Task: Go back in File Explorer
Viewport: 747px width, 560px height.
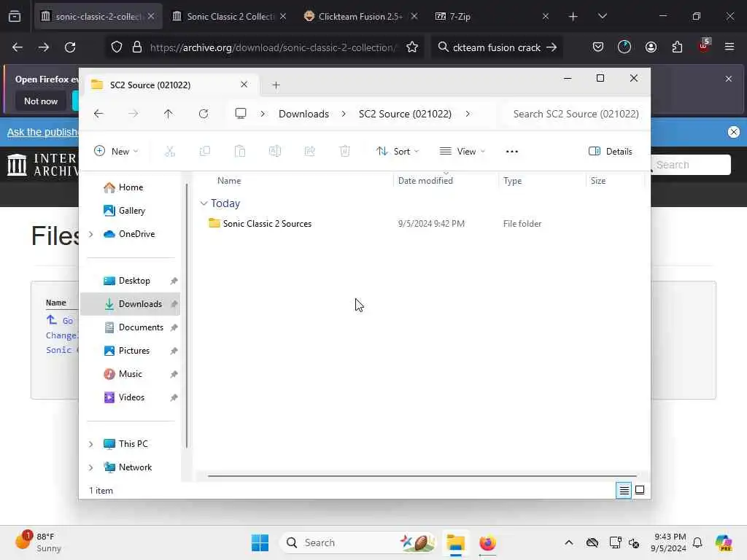Action: click(x=98, y=114)
